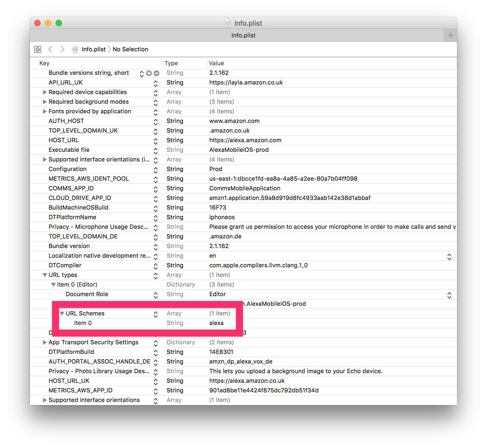Select the TOP_LEVEL_DOMAIN_UK key
This screenshot has width=487, height=448.
tap(83, 131)
